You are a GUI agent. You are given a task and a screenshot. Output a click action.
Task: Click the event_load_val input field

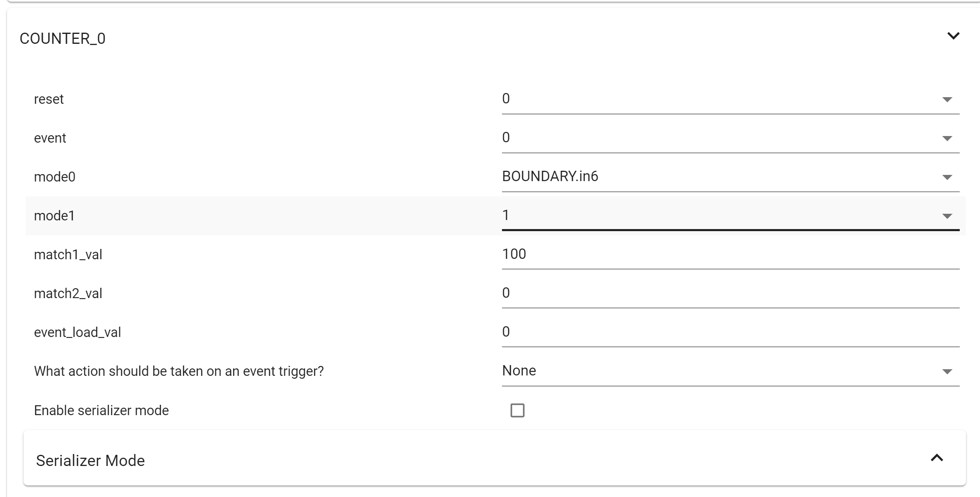[730, 332]
